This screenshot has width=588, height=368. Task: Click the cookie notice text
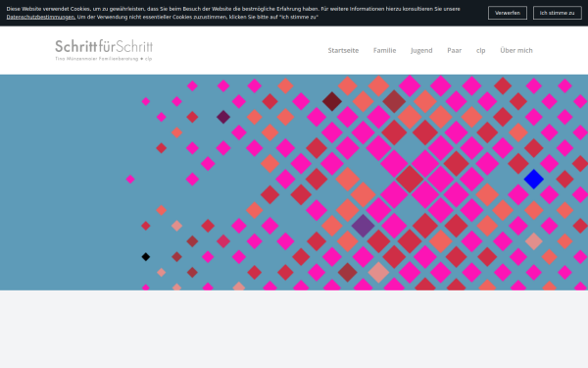pos(233,13)
